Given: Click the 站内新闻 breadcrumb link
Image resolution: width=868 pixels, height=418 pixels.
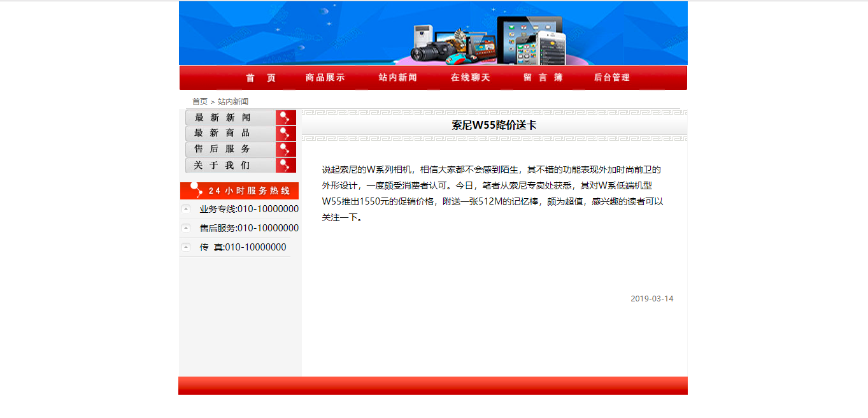Looking at the screenshot, I should [233, 101].
